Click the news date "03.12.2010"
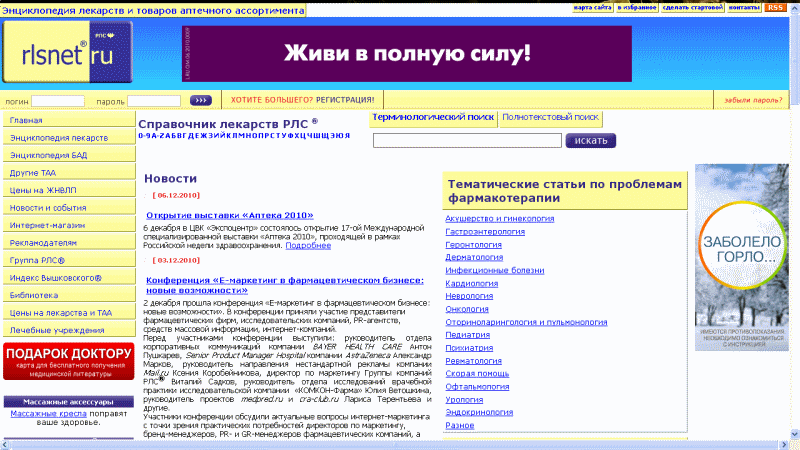 click(x=176, y=260)
